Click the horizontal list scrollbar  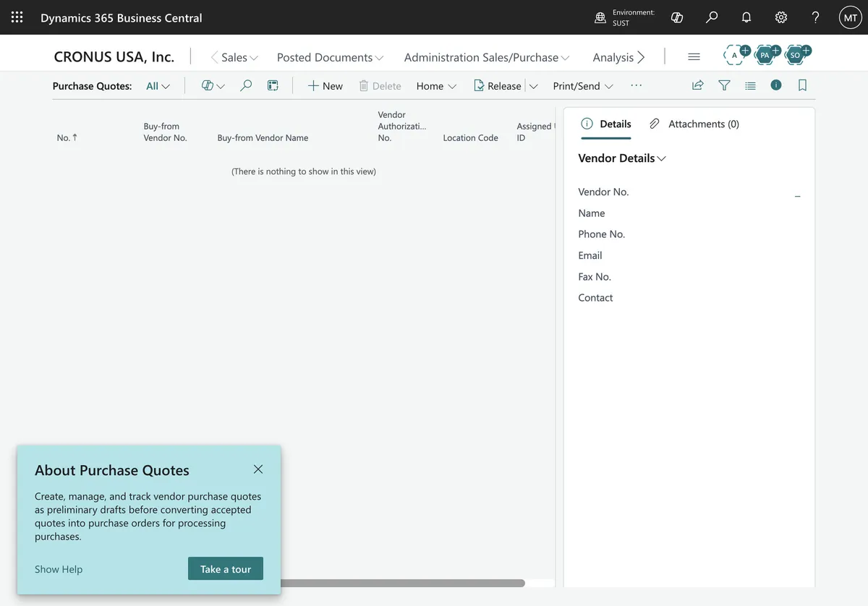pos(403,583)
